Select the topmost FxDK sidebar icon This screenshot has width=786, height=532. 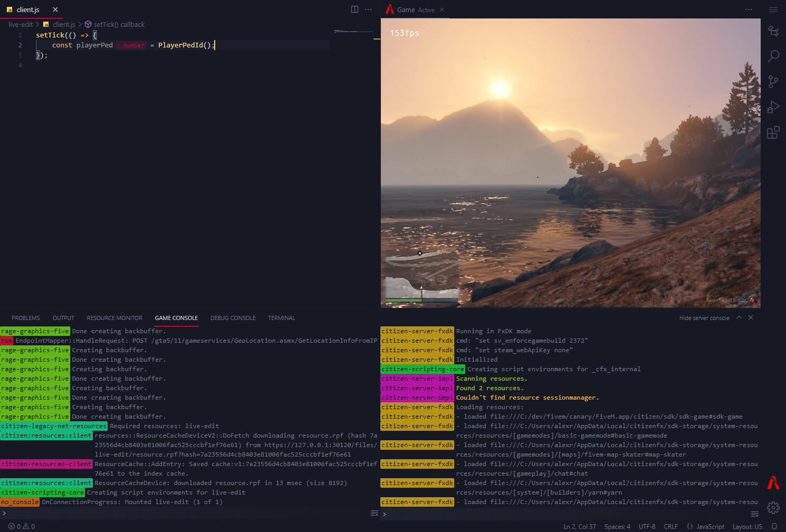[x=773, y=31]
